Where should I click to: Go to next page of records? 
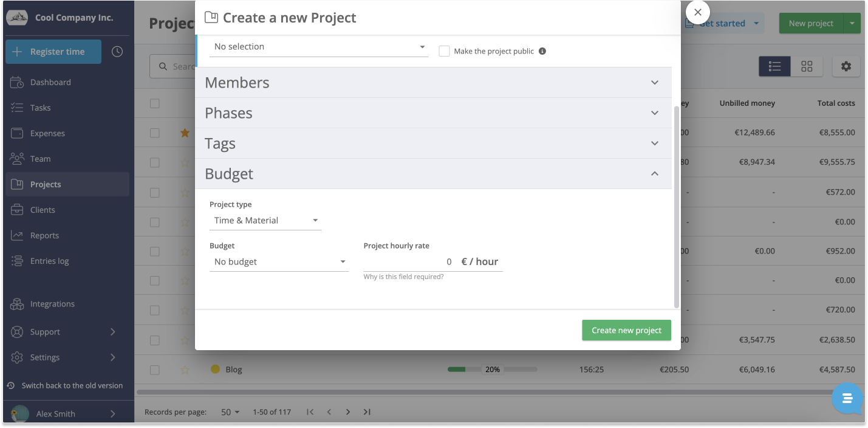[x=348, y=412]
